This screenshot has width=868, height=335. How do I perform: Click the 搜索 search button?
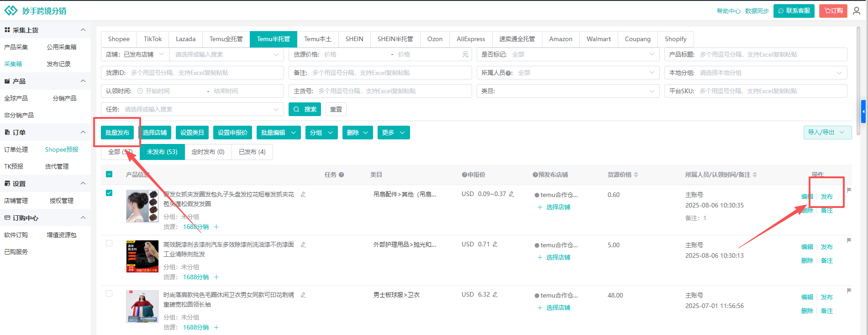[305, 109]
